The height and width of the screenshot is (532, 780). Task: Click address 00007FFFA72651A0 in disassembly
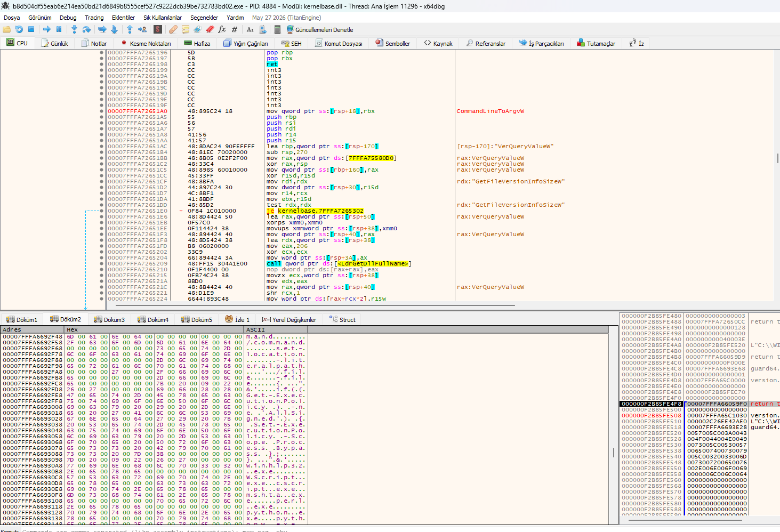click(x=138, y=111)
